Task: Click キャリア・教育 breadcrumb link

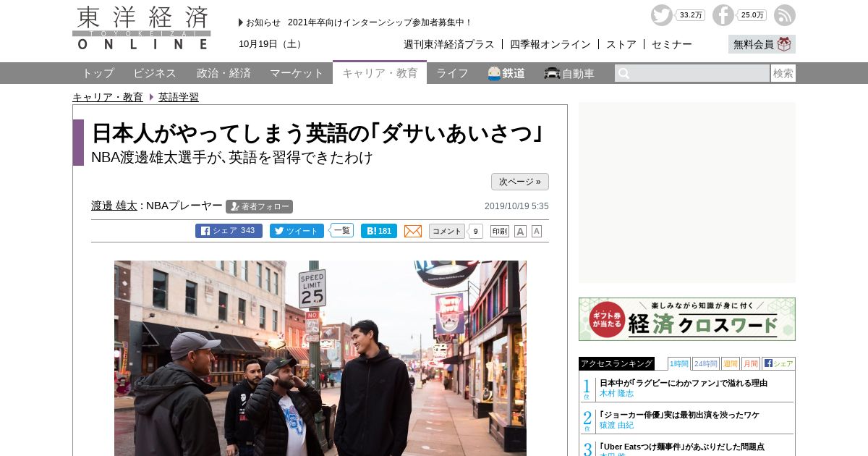Action: (x=108, y=97)
